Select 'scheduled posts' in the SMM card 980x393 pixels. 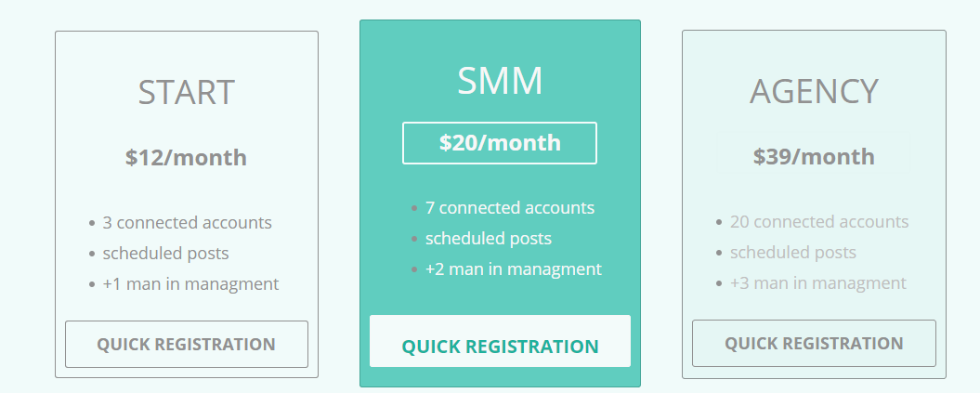(488, 239)
